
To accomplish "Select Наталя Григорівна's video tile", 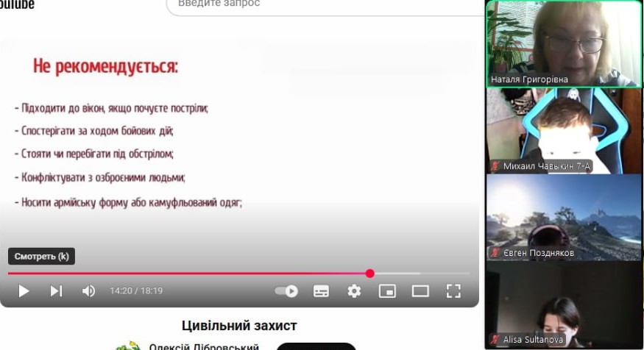I will pos(564,43).
